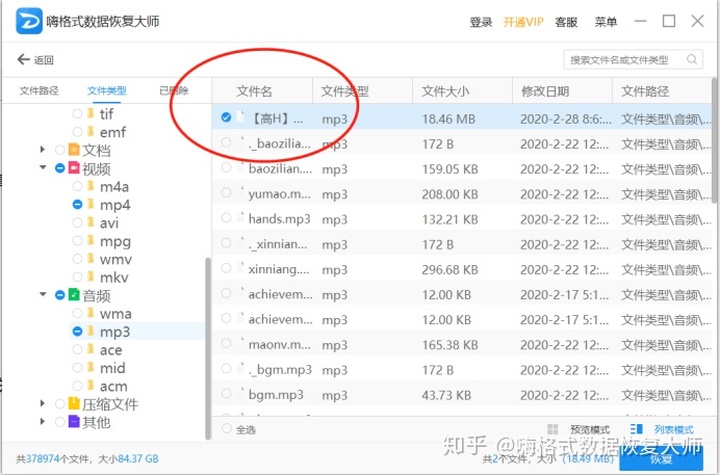Image resolution: width=720 pixels, height=475 pixels.
Task: Collapse the 视频 tree node
Action: pyautogui.click(x=43, y=167)
